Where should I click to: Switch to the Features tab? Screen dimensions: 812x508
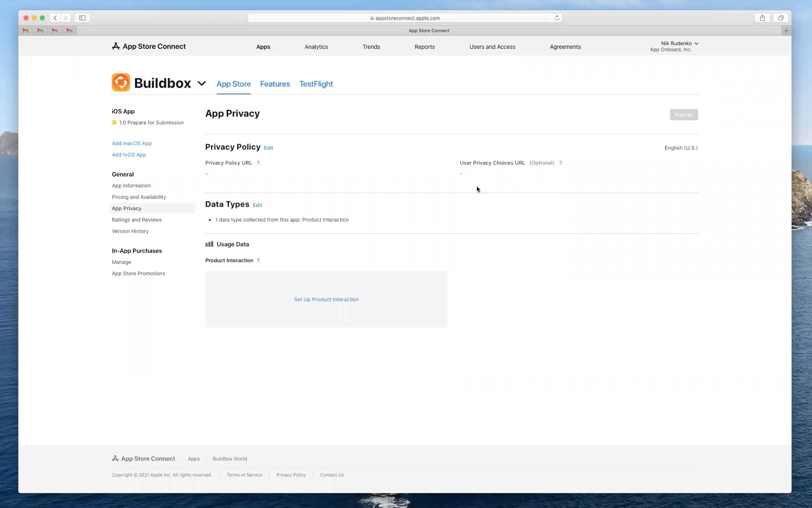click(275, 84)
